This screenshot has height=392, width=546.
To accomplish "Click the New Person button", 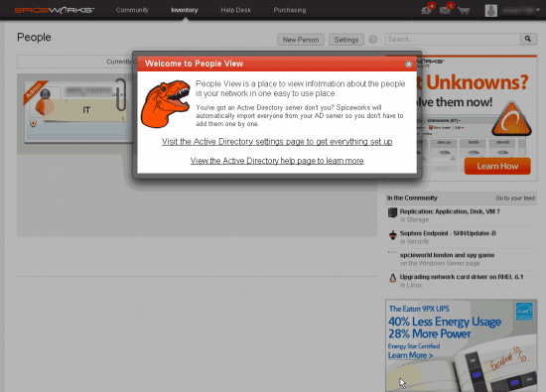I will click(x=301, y=40).
